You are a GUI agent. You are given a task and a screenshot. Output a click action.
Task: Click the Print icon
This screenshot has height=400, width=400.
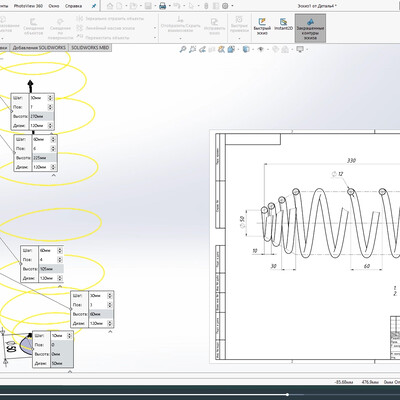pos(163,6)
